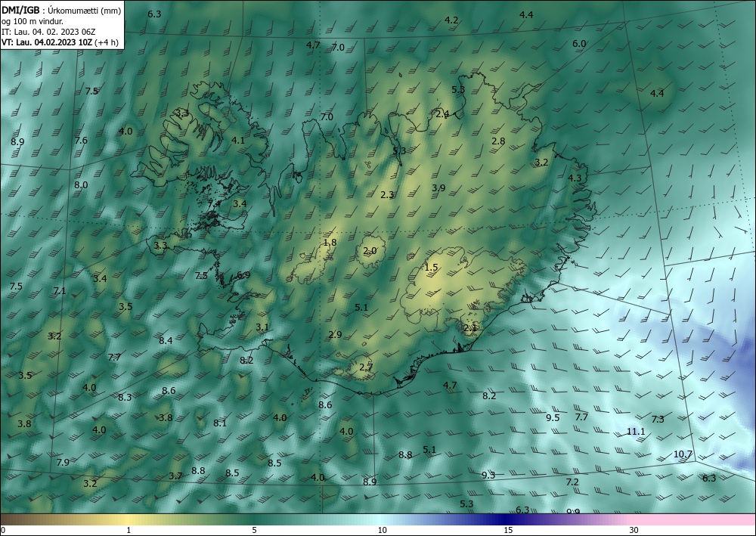Click the '10' label on the color scale
The image size is (756, 536).
(382, 530)
